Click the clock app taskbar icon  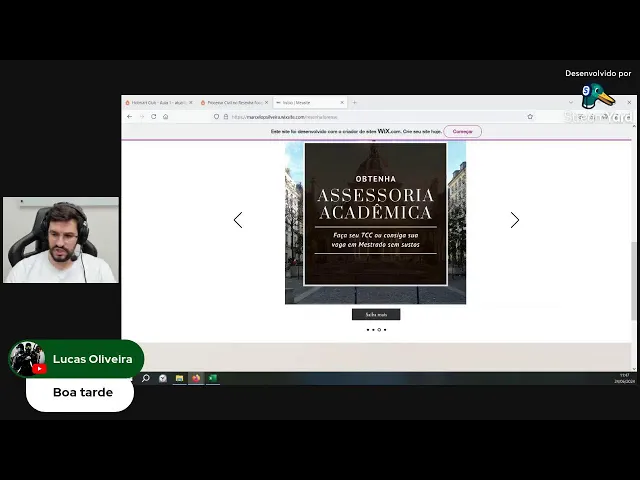[163, 378]
